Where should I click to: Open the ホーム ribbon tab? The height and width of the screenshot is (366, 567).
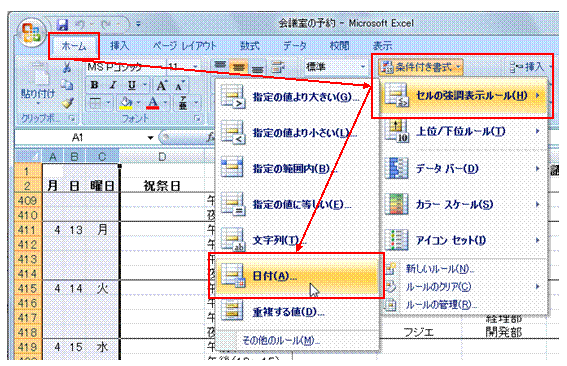click(74, 46)
